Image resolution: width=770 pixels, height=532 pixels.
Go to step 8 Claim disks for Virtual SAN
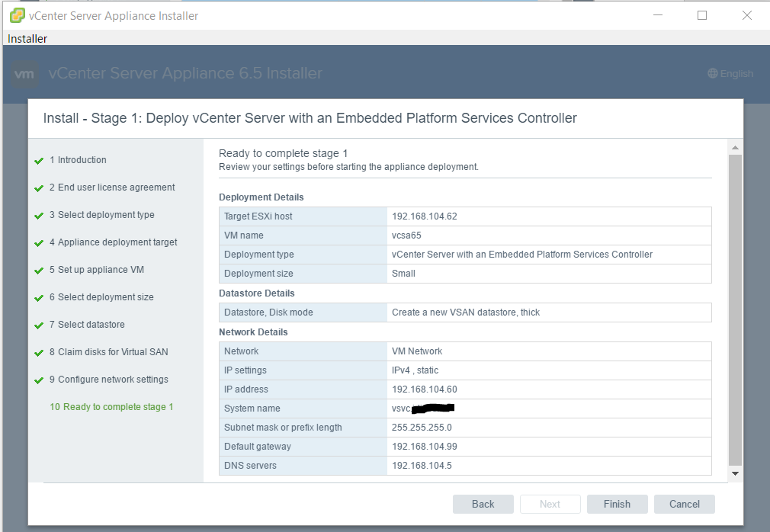(108, 352)
